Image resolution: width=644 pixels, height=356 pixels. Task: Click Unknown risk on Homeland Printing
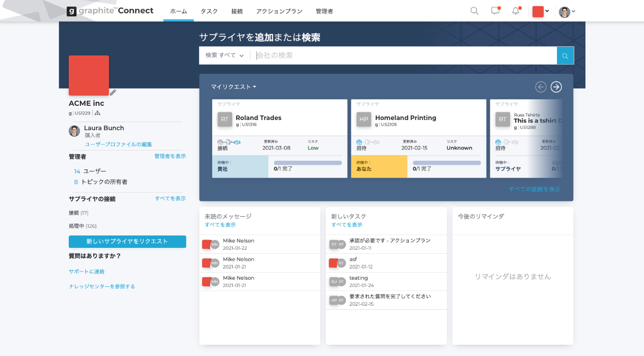pos(459,148)
